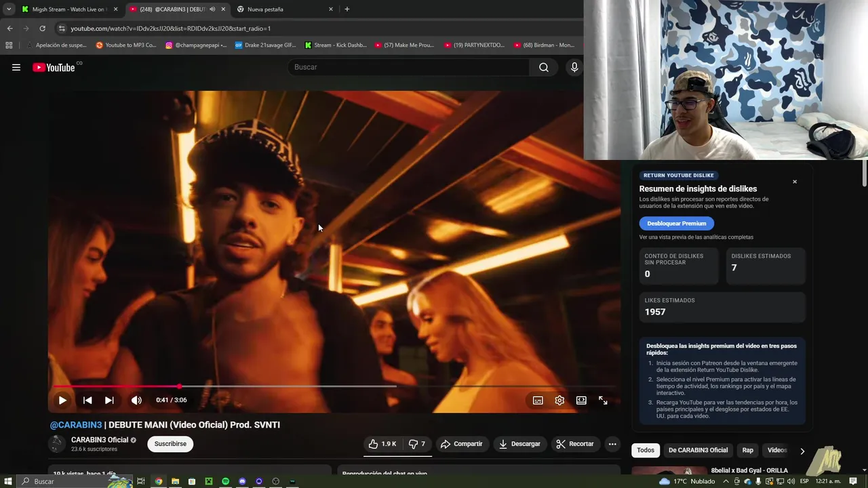Dislike the video showing 7
The width and height of the screenshot is (868, 488).
(417, 444)
